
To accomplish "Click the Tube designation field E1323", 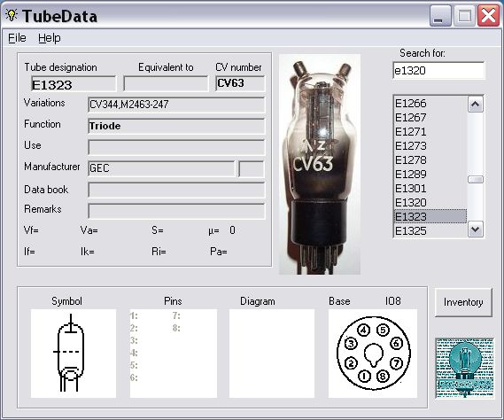I will click(74, 84).
